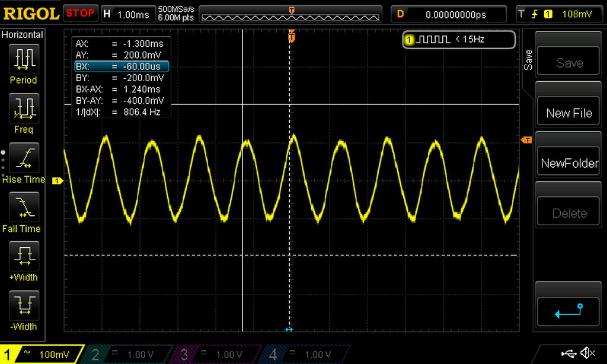
Task: Click the STOP run status indicator
Action: tap(80, 14)
